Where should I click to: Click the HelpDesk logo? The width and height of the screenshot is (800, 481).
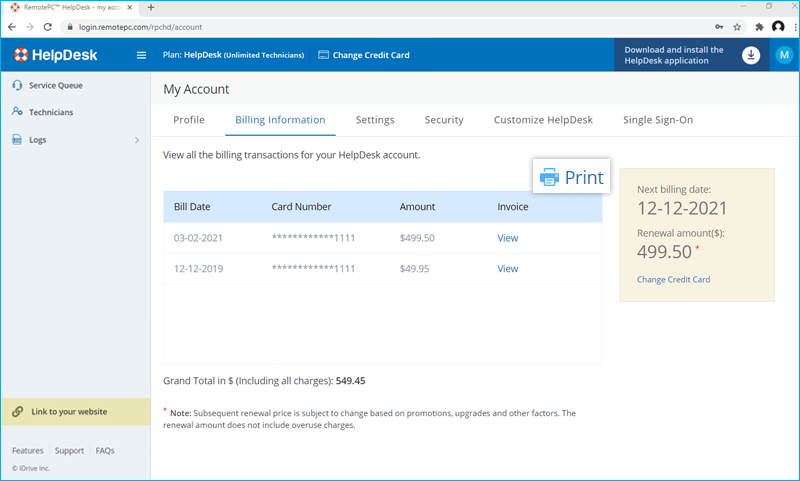click(x=55, y=55)
